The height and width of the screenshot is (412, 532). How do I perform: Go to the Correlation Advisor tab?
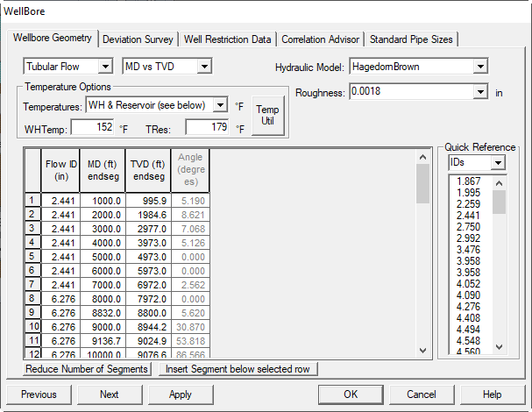point(320,39)
